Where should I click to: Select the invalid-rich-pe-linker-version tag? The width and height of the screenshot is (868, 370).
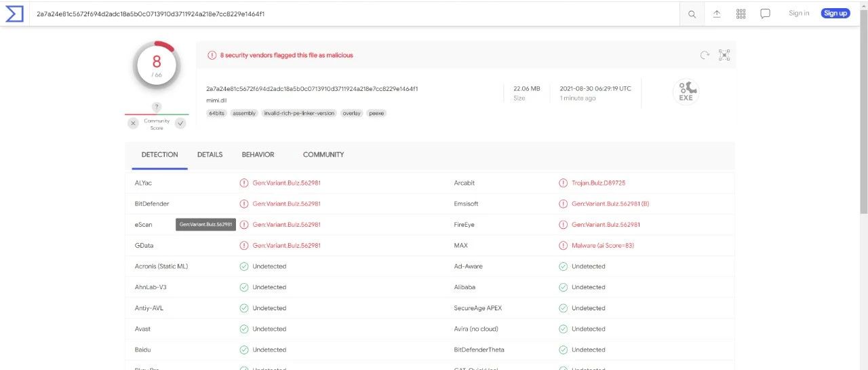point(299,113)
